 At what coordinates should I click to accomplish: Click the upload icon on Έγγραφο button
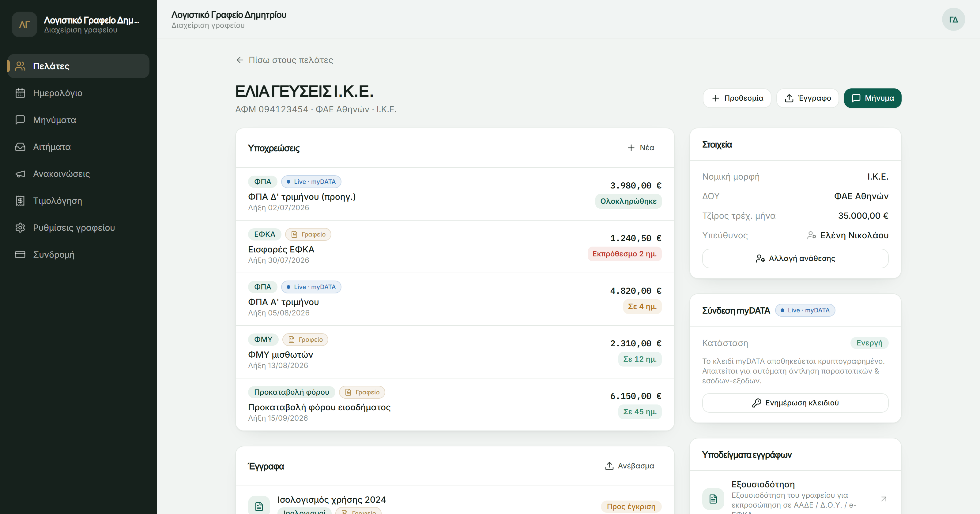pos(790,98)
